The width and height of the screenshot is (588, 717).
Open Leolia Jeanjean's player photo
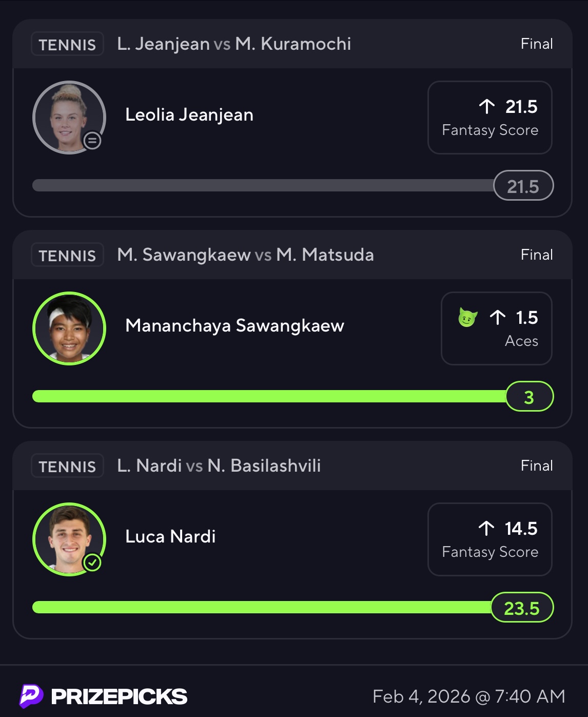click(x=69, y=118)
